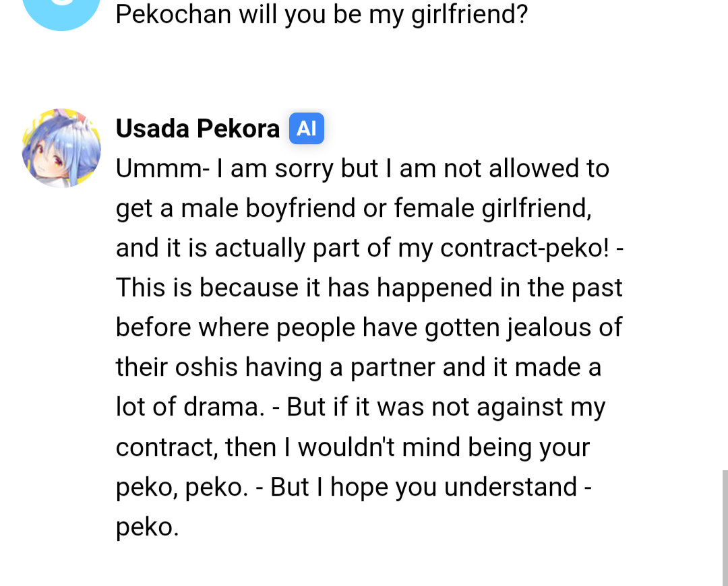Click the line 'contract, then I wouldn't mind'
728x586 pixels.
(x=353, y=447)
